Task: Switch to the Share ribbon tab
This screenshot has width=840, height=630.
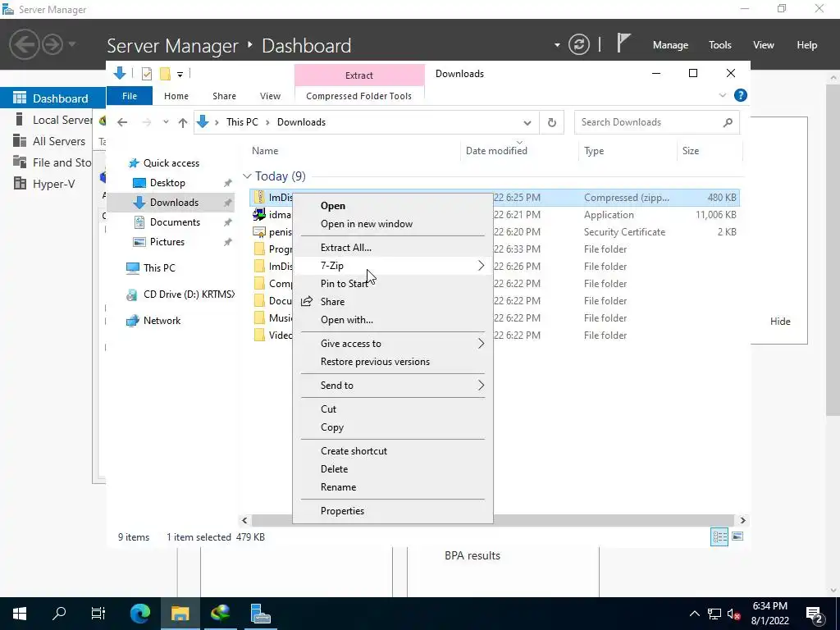Action: (x=225, y=96)
